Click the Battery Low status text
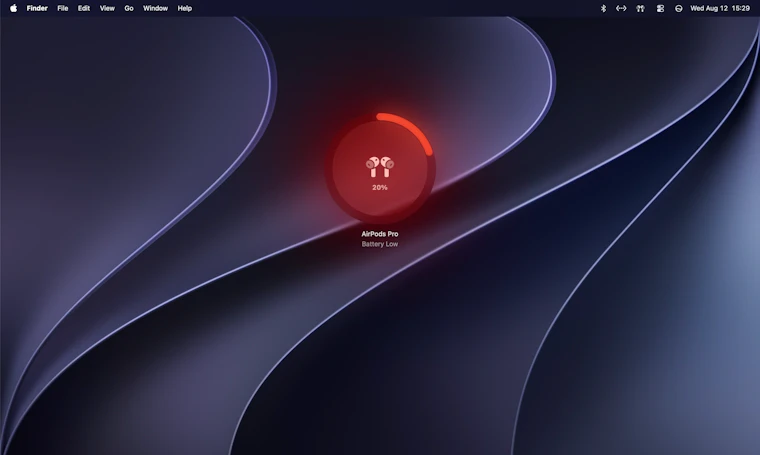The image size is (760, 455). point(380,244)
